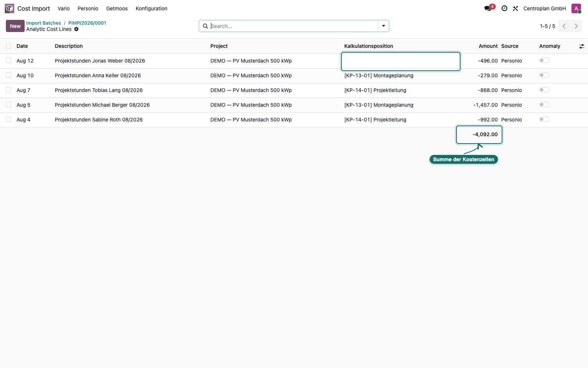Click the -496.00 amount cell
This screenshot has width=588, height=368.
[488, 61]
